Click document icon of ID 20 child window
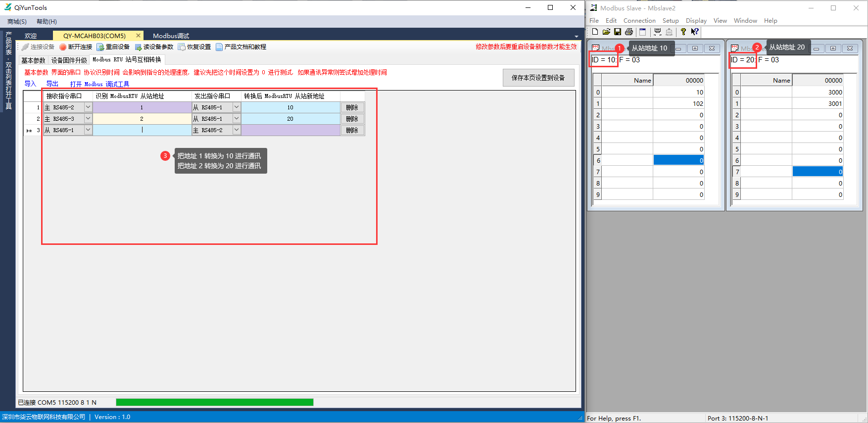The width and height of the screenshot is (868, 423). click(735, 48)
